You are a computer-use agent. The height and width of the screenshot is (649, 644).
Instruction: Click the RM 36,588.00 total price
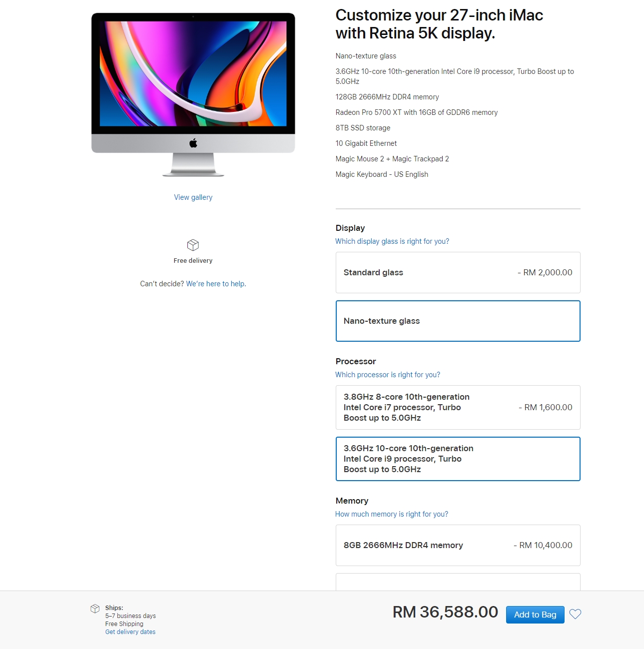coord(445,612)
